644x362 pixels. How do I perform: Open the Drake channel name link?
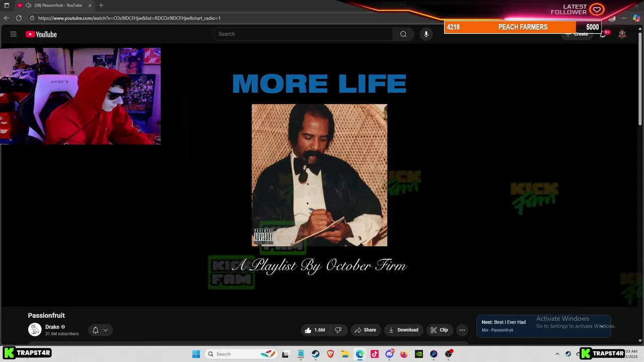52,327
